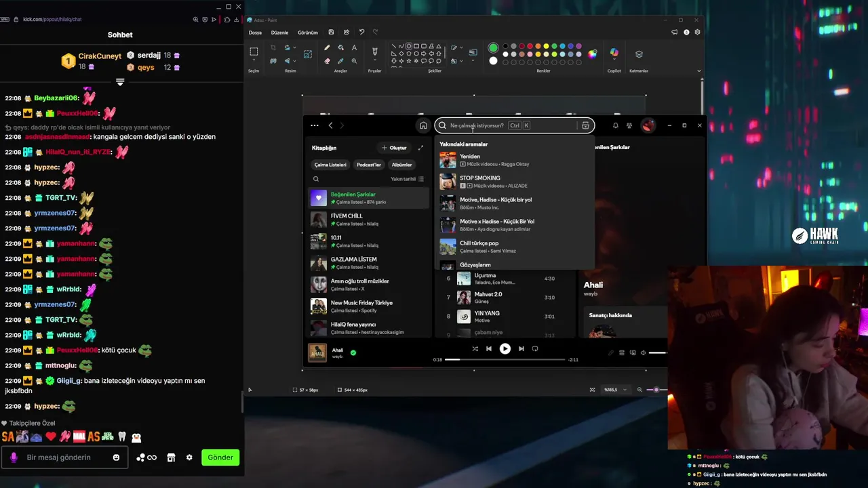The height and width of the screenshot is (488, 868).
Task: Open emoji picker in chat box
Action: pos(116,457)
